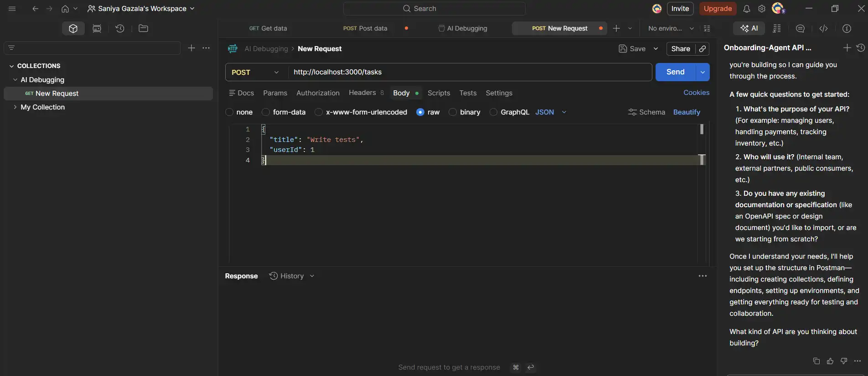Screen dimensions: 868x376
Task: Open the Collections sidebar icon
Action: coord(73,29)
